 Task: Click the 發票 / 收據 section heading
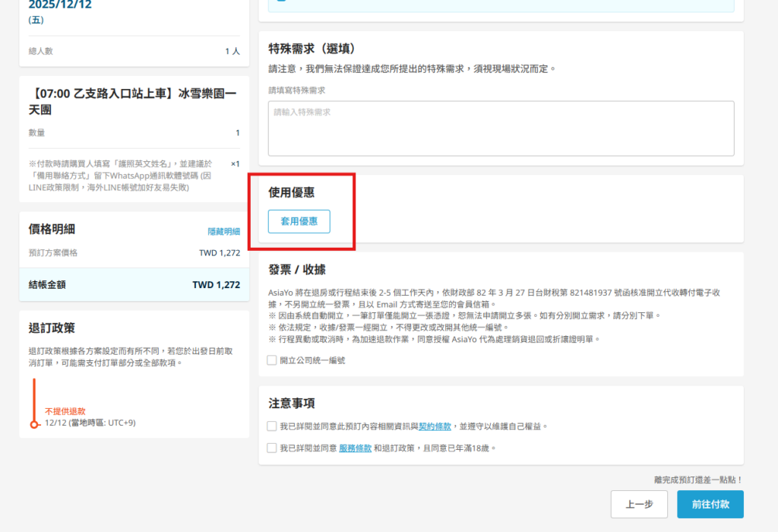pyautogui.click(x=298, y=269)
